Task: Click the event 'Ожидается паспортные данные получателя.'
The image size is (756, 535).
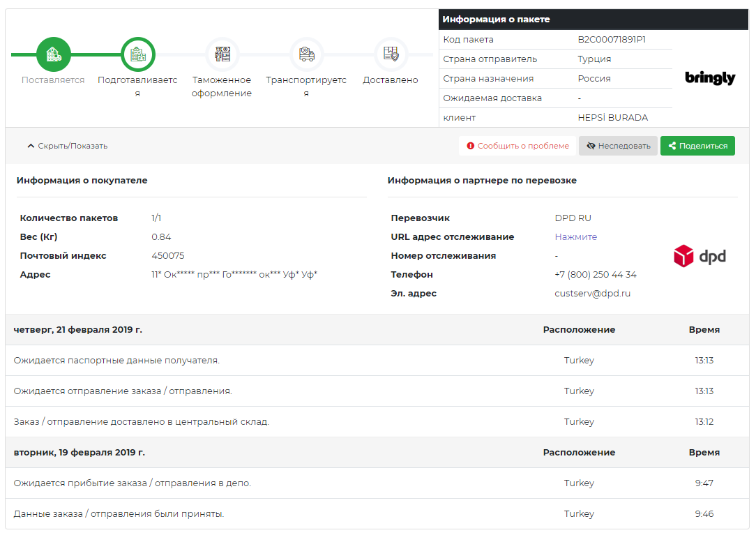Action: tap(116, 361)
